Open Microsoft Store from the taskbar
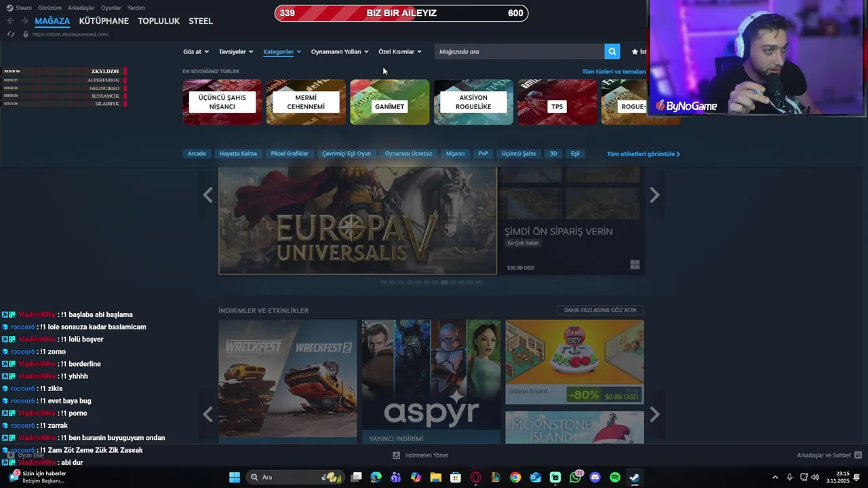Image resolution: width=868 pixels, height=488 pixels. 456,477
